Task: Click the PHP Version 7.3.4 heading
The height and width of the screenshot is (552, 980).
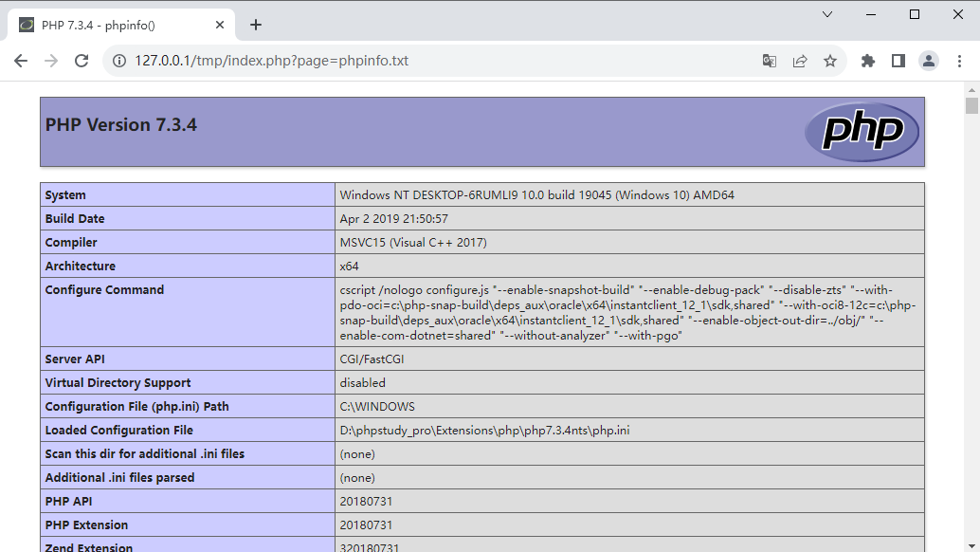Action: click(x=120, y=124)
